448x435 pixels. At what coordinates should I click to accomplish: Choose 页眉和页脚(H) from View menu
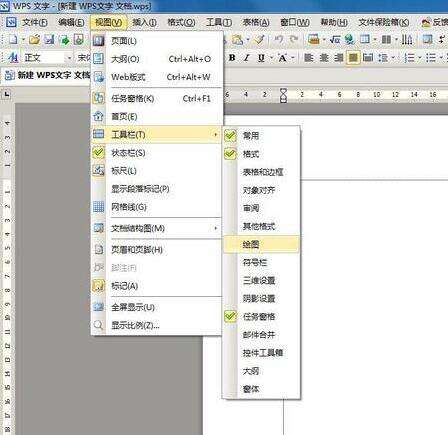(x=157, y=250)
